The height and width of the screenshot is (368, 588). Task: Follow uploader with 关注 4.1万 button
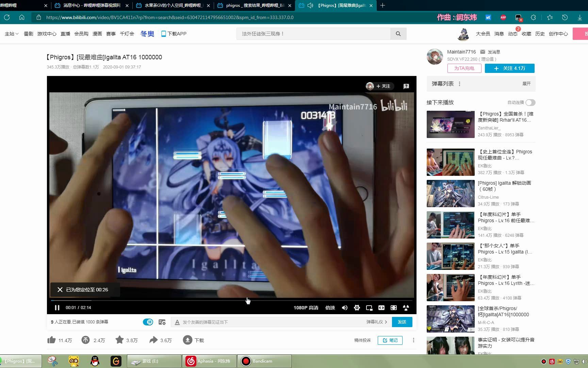[x=509, y=68]
